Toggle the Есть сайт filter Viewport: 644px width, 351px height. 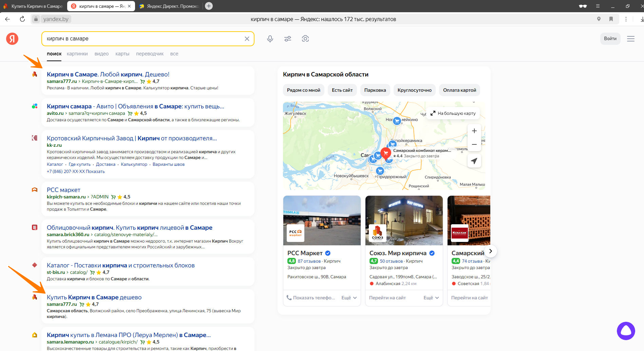click(x=342, y=90)
